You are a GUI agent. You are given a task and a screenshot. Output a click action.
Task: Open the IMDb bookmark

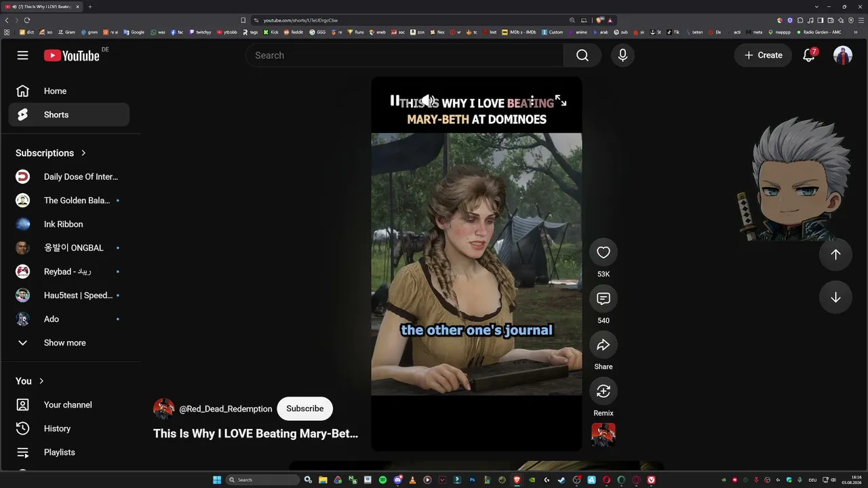(x=519, y=32)
